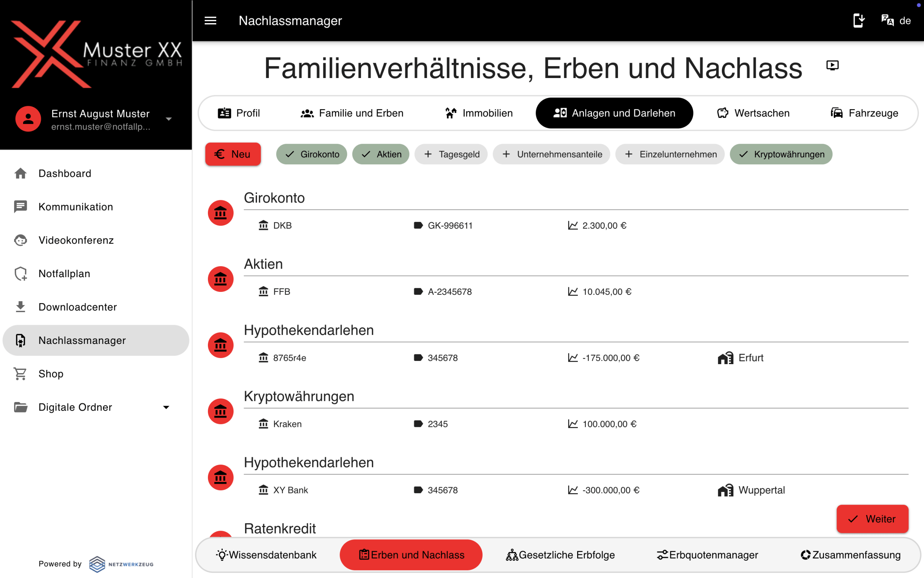Open Videokonferenz in sidebar
The height and width of the screenshot is (578, 924).
pyautogui.click(x=96, y=240)
